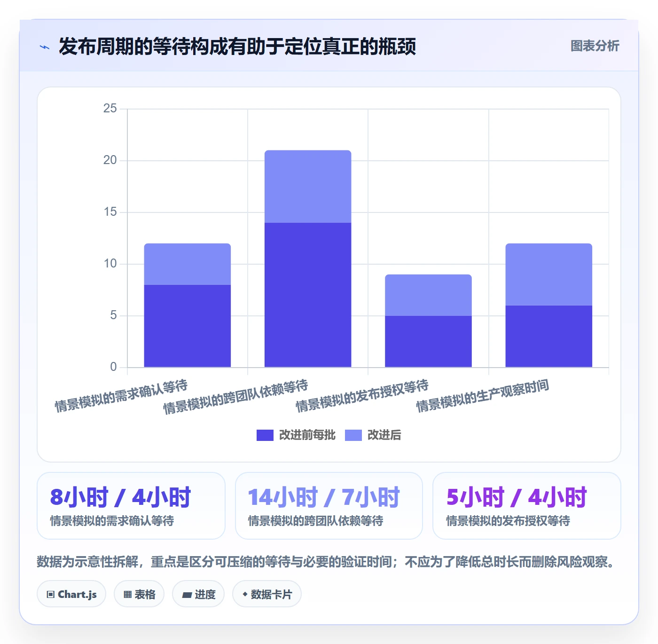Viewport: 658px width, 644px height.
Task: Click the bar icon on the 进度 tag
Action: 187,595
